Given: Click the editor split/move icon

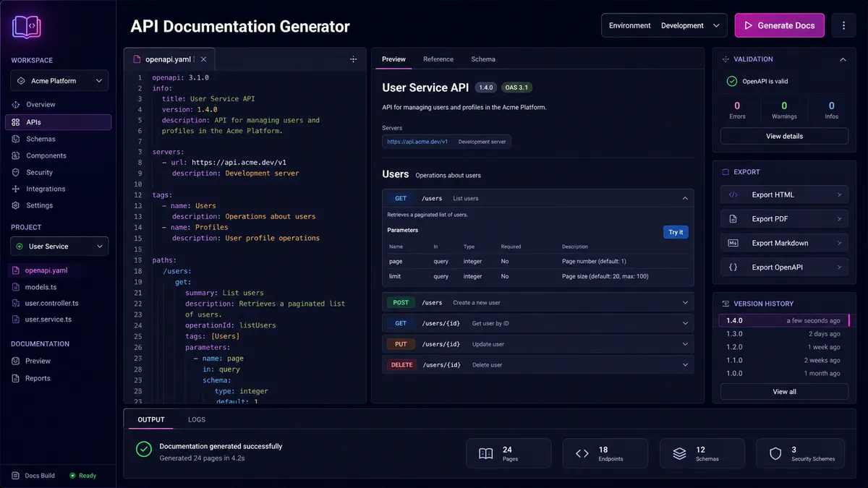Looking at the screenshot, I should 354,59.
